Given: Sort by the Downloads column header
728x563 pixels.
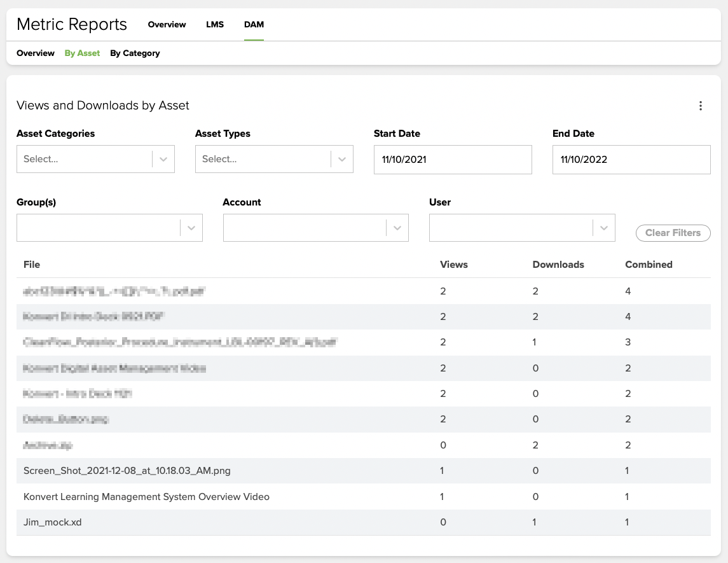Looking at the screenshot, I should click(558, 265).
